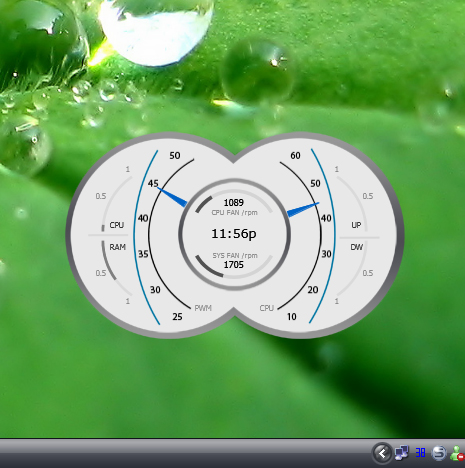Click the 11:56p clock on the gauge
Screen dimensions: 465x468
[x=234, y=234]
